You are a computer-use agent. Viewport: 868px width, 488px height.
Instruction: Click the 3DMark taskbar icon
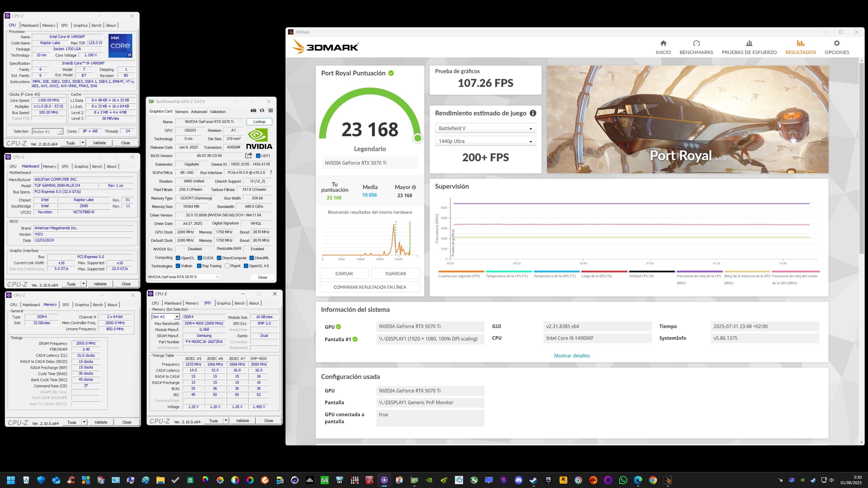(667, 480)
